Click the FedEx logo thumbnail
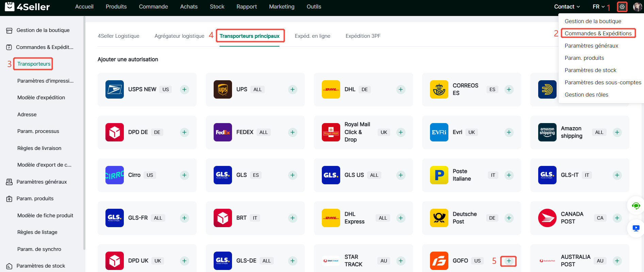This screenshot has width=644, height=272. point(223,132)
